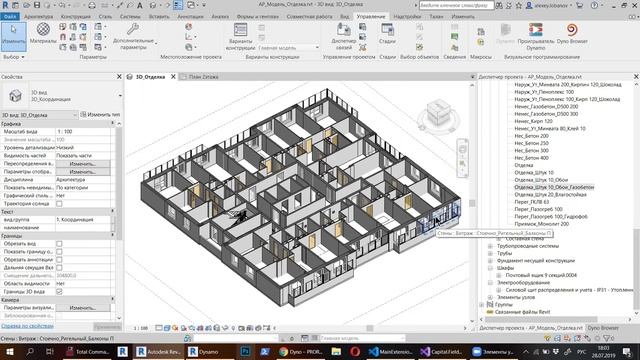
Task: Open the Стадии phases tool
Action: pos(387,33)
